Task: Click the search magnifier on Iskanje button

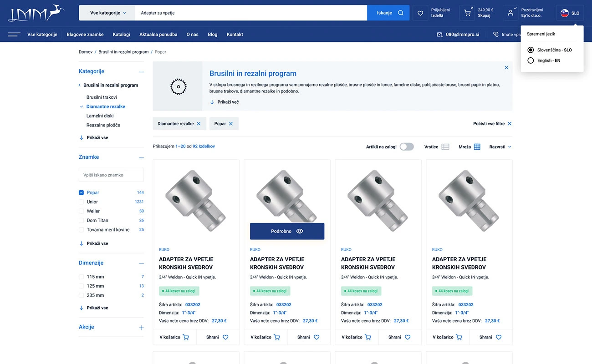Action: tap(401, 12)
